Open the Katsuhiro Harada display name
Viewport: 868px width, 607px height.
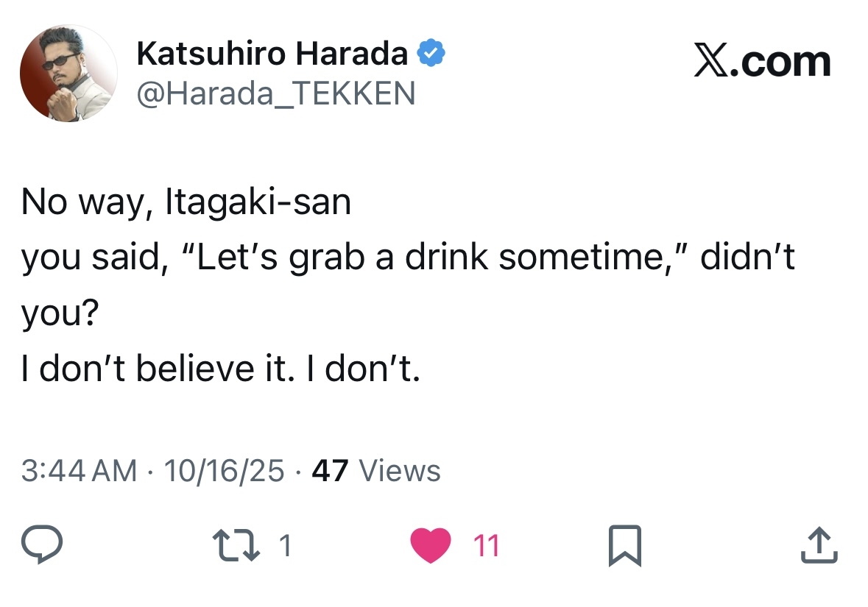272,54
